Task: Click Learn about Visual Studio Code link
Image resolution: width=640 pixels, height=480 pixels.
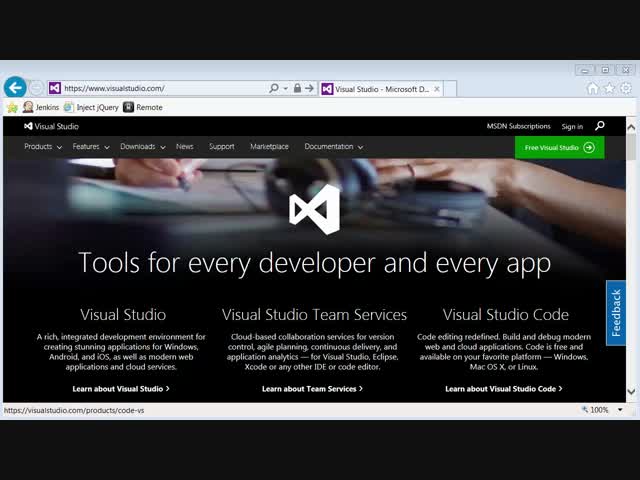Action: (504, 389)
